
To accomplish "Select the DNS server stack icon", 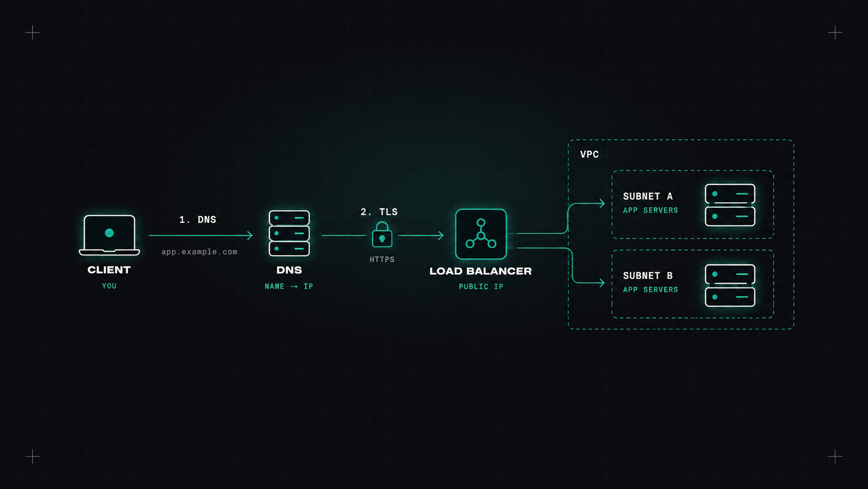I will [289, 233].
